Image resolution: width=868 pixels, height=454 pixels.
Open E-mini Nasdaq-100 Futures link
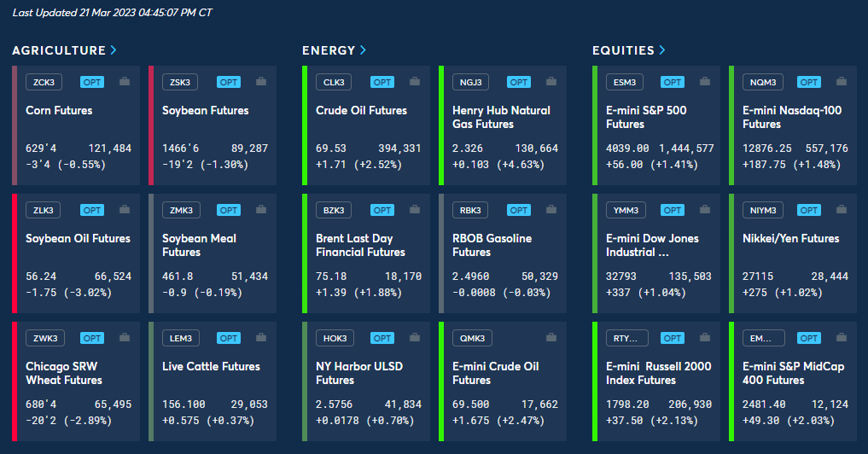(792, 117)
